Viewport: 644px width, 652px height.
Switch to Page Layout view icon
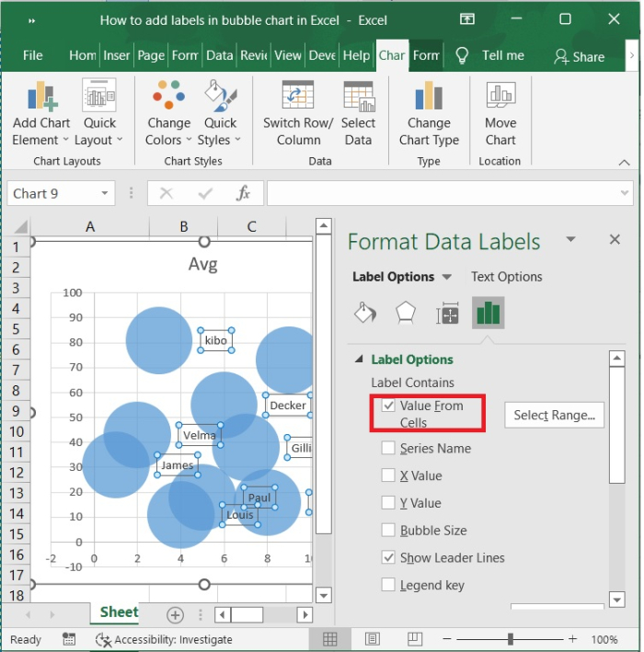click(x=373, y=639)
